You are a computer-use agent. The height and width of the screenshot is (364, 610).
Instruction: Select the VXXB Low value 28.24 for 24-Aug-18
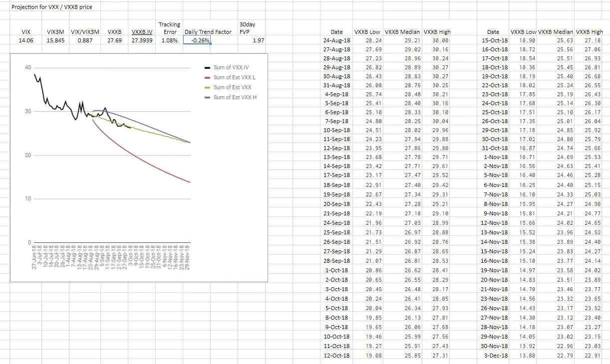coord(374,40)
